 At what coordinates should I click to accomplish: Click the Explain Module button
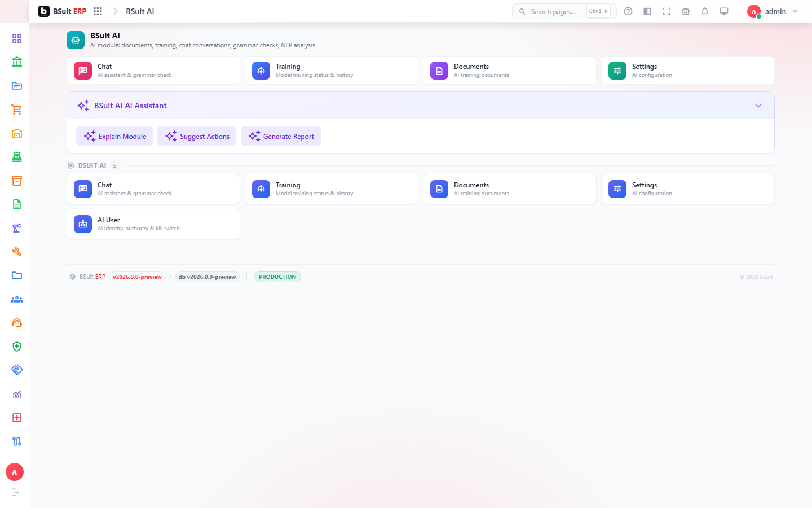(114, 136)
